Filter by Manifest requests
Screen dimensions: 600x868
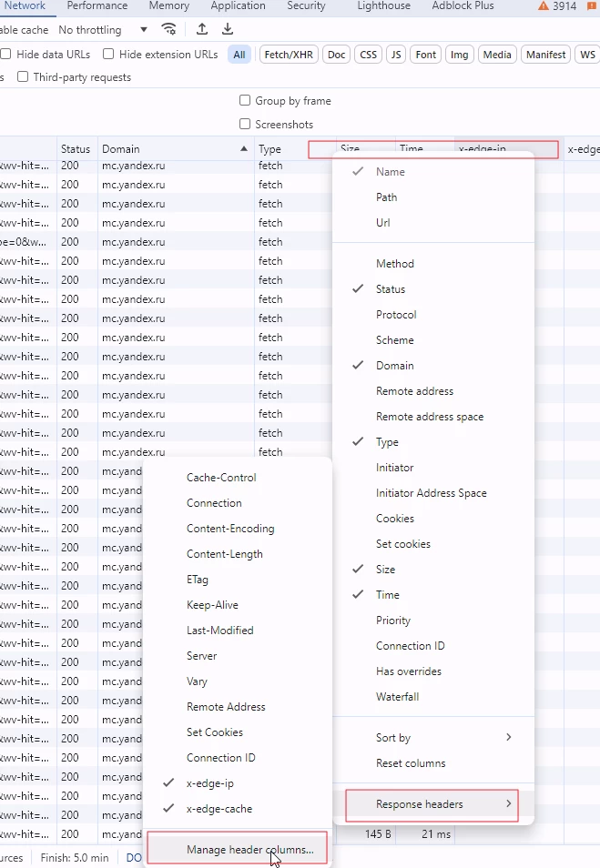(545, 55)
